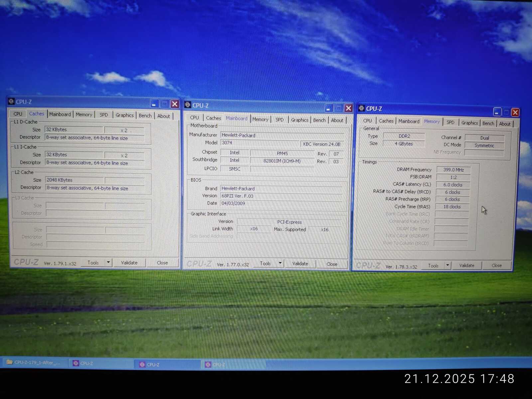The image size is (532, 399).
Task: Show the Graphics tab in the version 1.79.1 window
Action: click(125, 115)
